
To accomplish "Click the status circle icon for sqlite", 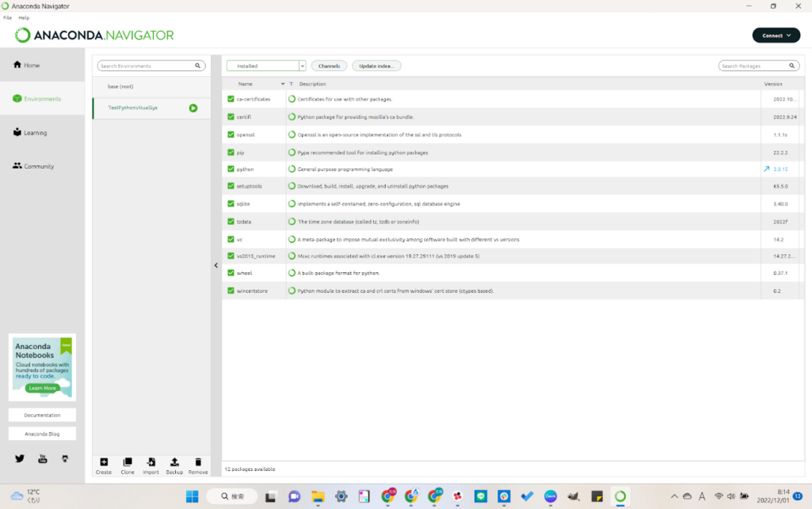I will 292,203.
